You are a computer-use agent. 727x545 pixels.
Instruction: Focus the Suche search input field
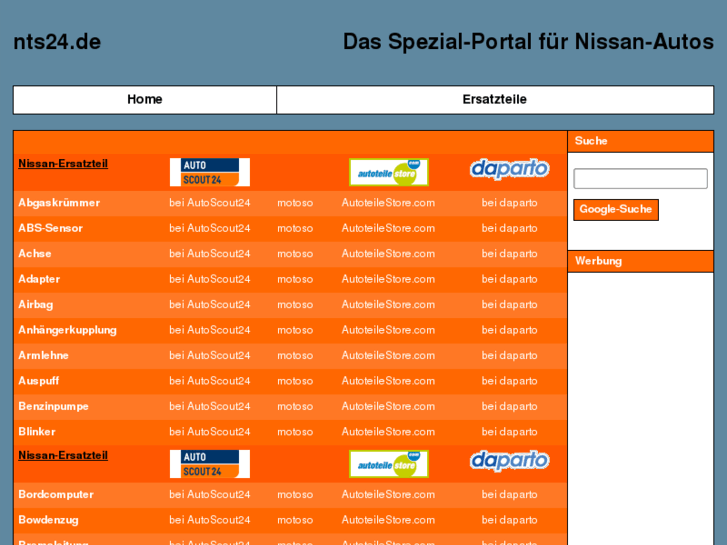click(x=640, y=179)
